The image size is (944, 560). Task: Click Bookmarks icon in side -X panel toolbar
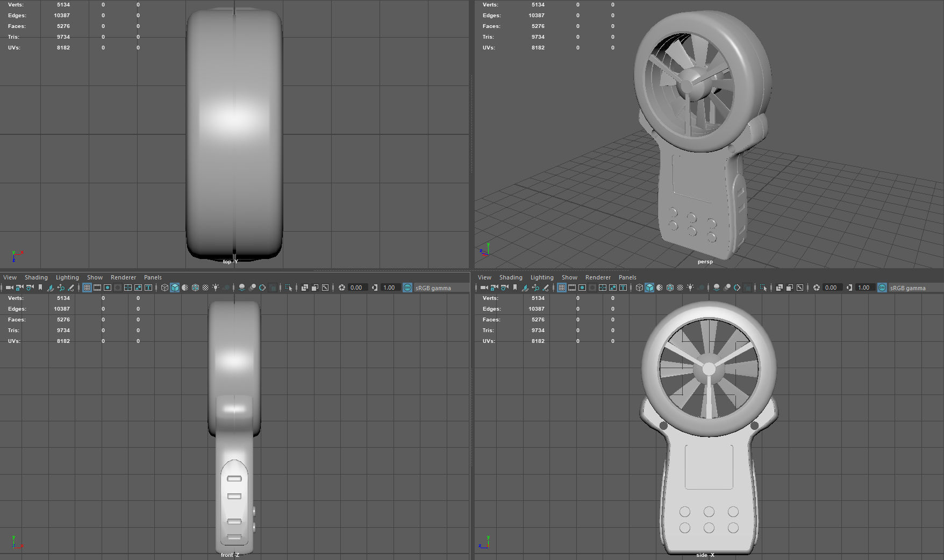[x=515, y=288]
